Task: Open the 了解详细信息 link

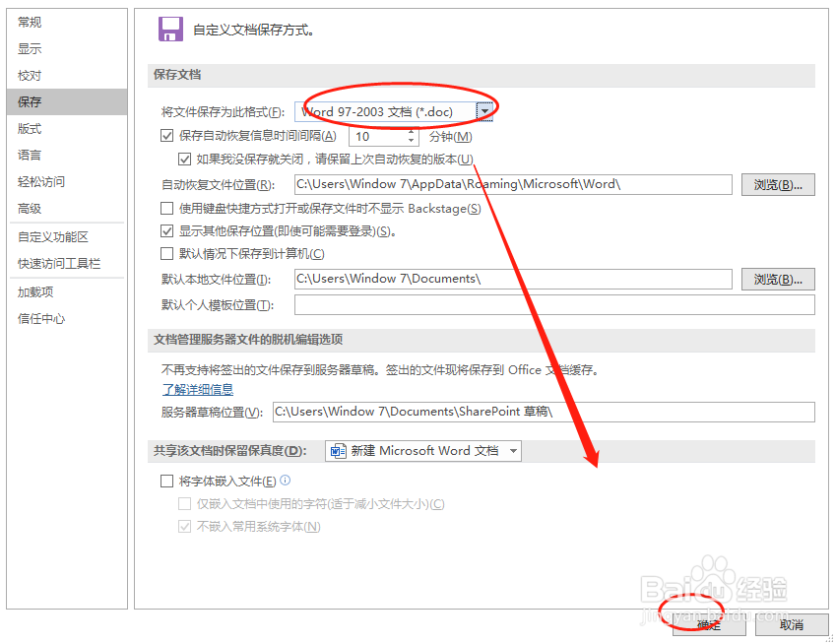Action: tap(198, 389)
